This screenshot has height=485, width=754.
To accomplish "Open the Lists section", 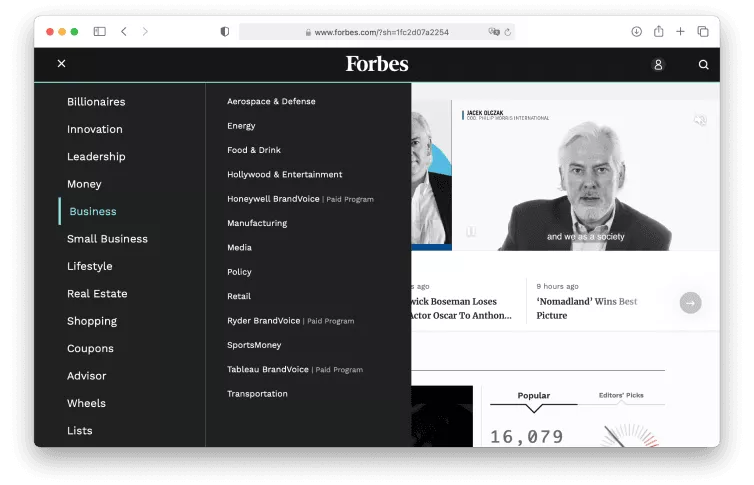I will pyautogui.click(x=80, y=431).
